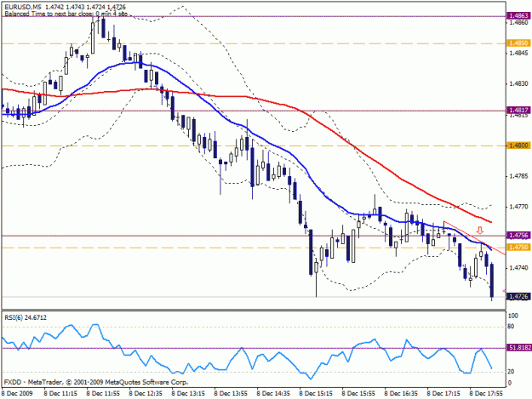Image resolution: width=532 pixels, height=399 pixels.
Task: Click the 1.4750 orange price label
Action: [x=518, y=247]
